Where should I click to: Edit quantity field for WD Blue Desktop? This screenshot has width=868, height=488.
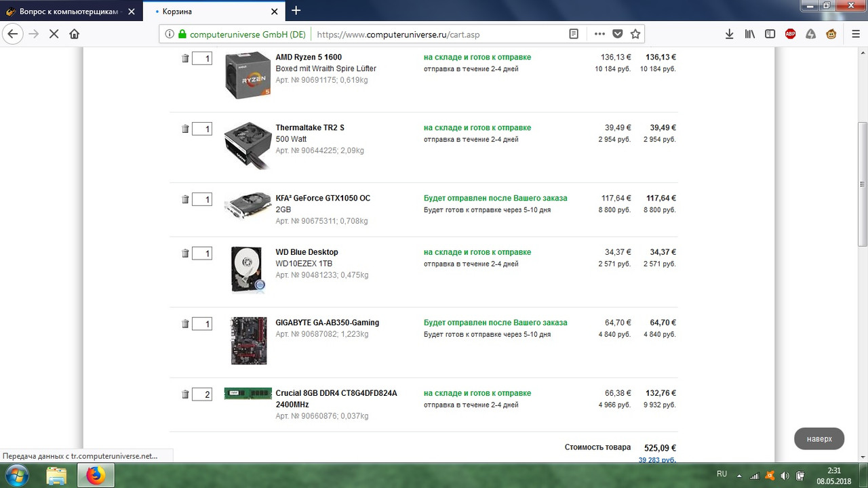click(x=202, y=253)
